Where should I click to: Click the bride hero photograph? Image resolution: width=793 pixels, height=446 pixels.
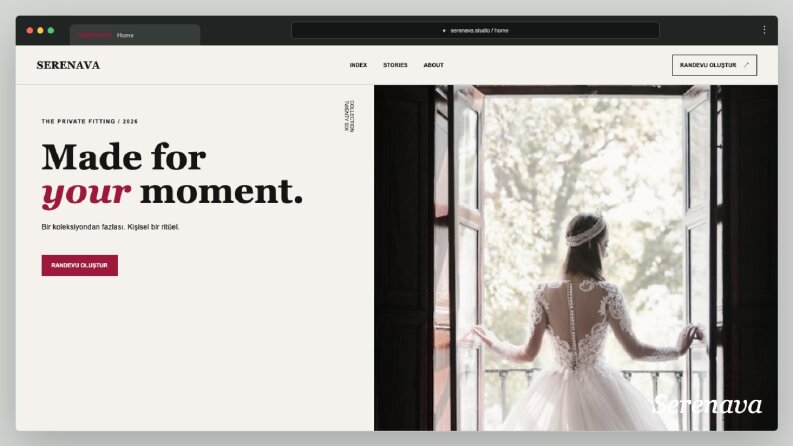[576, 258]
